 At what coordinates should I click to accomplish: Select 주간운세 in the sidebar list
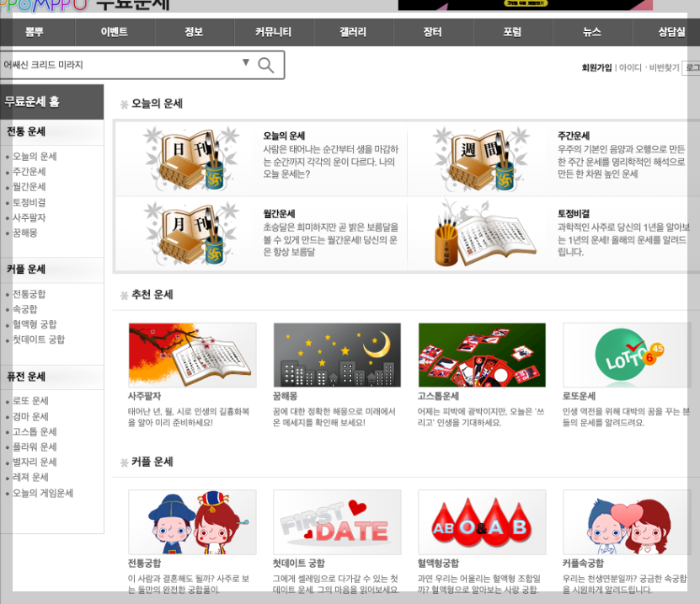[29, 171]
